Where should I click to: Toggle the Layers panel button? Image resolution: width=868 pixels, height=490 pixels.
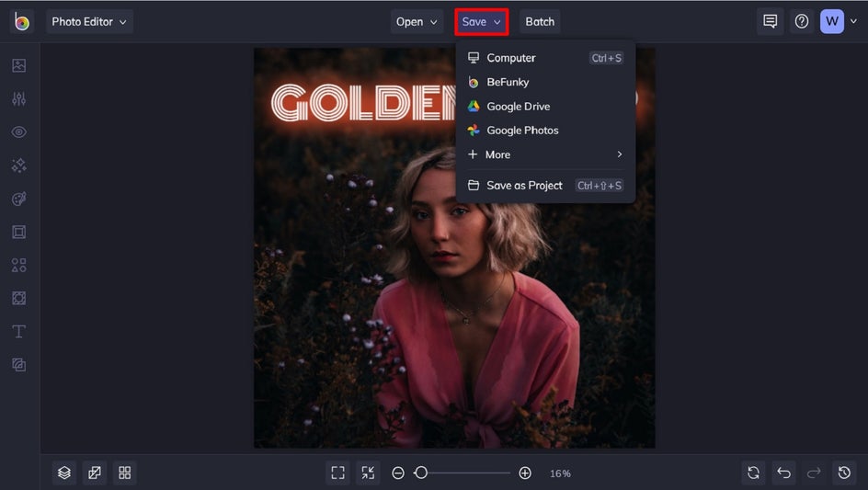[64, 473]
